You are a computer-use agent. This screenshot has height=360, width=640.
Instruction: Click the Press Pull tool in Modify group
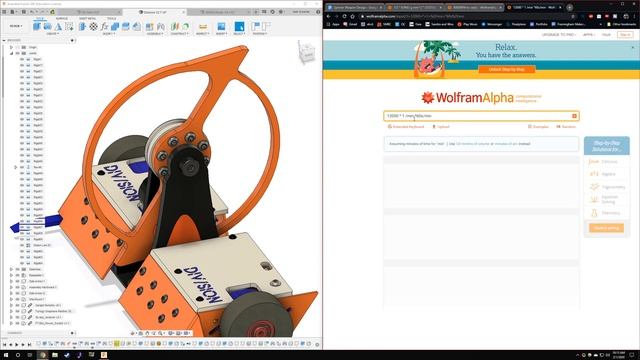click(82, 27)
